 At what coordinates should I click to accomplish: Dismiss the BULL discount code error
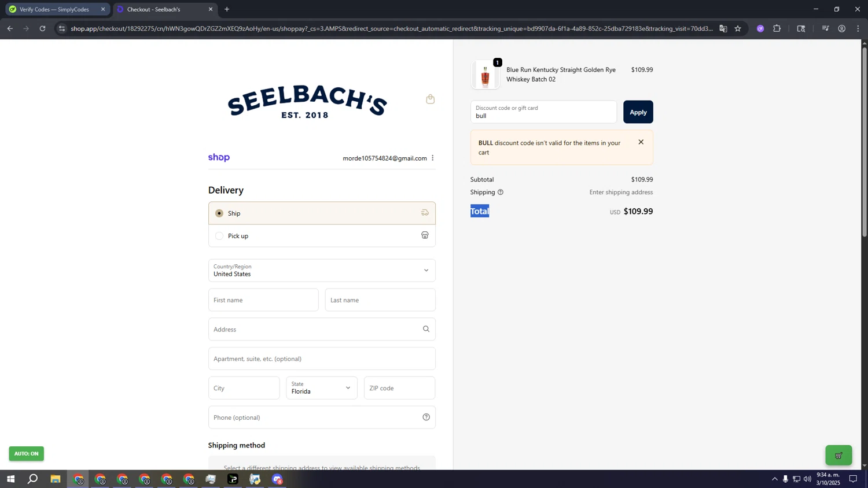641,142
